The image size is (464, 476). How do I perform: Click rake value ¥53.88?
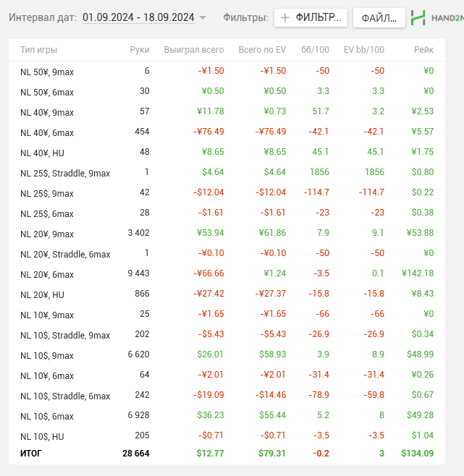pos(421,233)
